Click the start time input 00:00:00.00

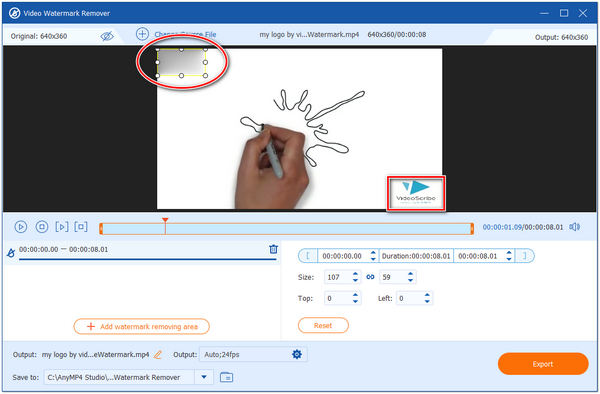pos(343,256)
